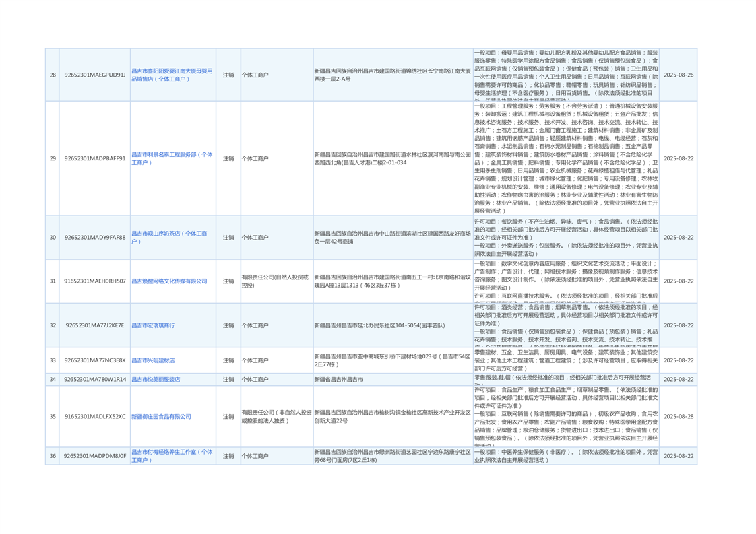Select the scope mentioning 数字文化创意内容应用服务
Viewport: 756px width, 534px height.
coord(566,281)
